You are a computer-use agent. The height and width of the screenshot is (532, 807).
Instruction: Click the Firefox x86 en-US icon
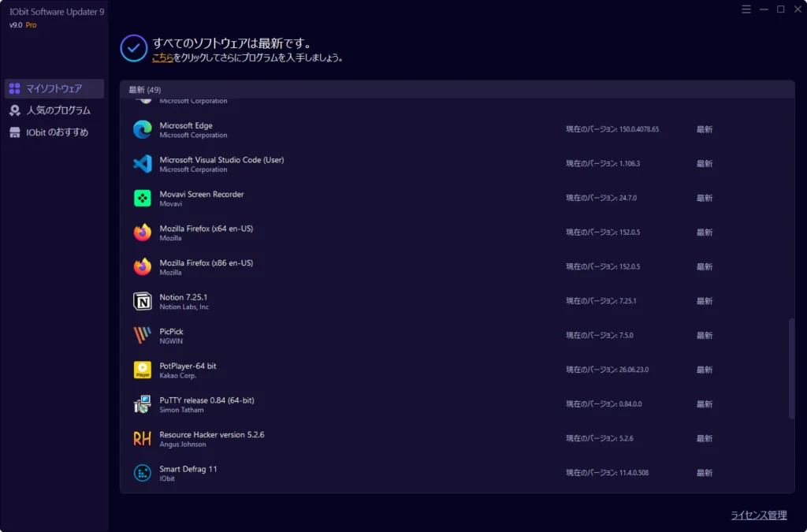tap(143, 266)
